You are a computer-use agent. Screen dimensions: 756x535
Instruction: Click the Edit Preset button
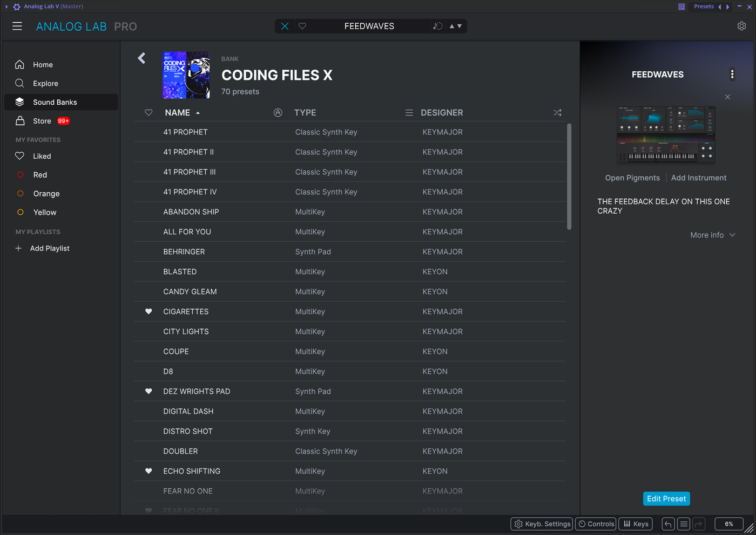click(x=666, y=499)
